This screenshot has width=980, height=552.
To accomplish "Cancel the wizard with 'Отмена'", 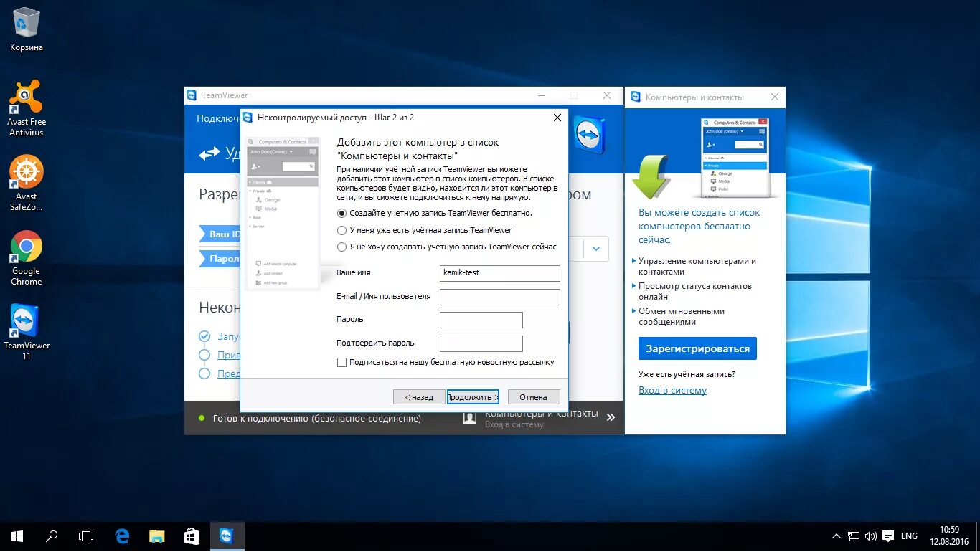I will coord(534,396).
